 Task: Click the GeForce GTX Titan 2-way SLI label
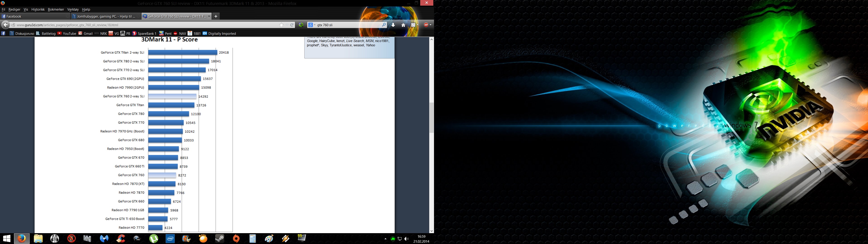pyautogui.click(x=122, y=53)
